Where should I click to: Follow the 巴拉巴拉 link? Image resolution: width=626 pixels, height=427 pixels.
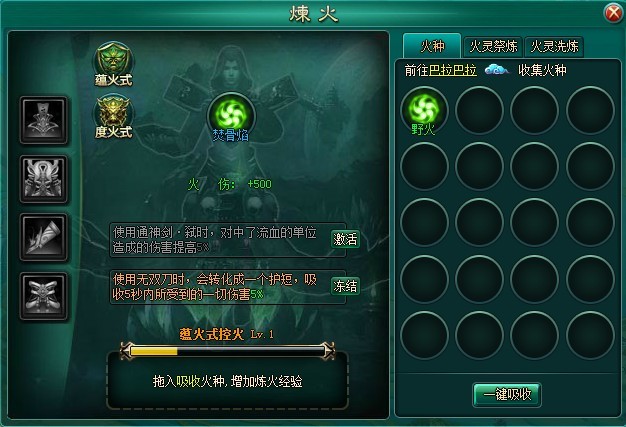[452, 70]
